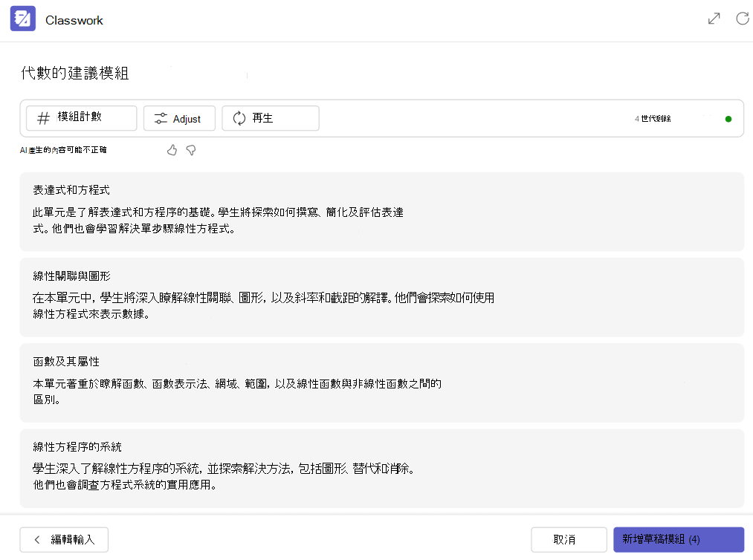753x560 pixels.
Task: Select the 線性關聯與圖形 module card
Action: click(382, 297)
